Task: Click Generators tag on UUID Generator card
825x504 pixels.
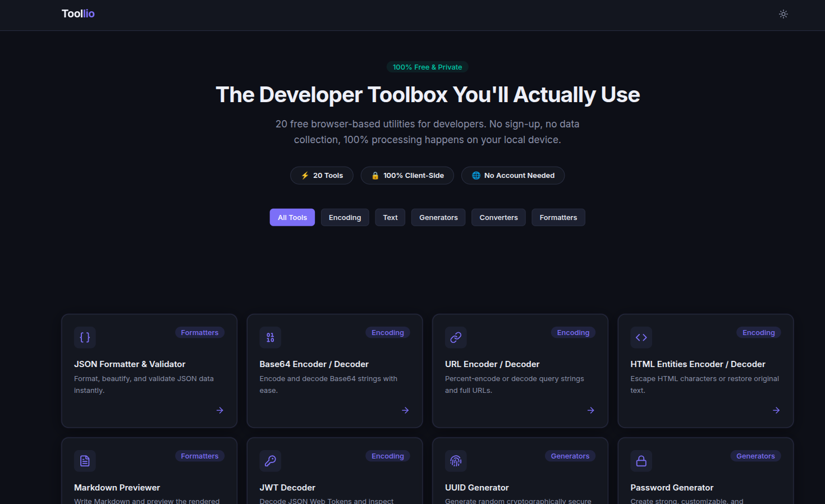Action: point(570,456)
